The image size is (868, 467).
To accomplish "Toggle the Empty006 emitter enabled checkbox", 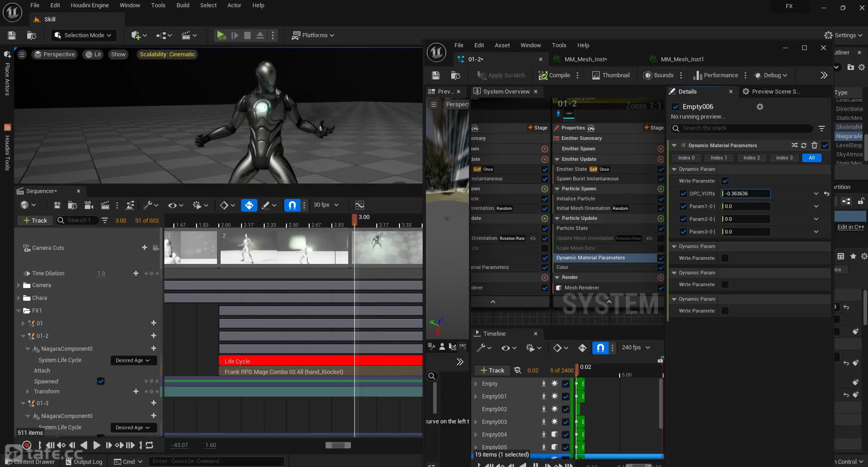I will (676, 107).
